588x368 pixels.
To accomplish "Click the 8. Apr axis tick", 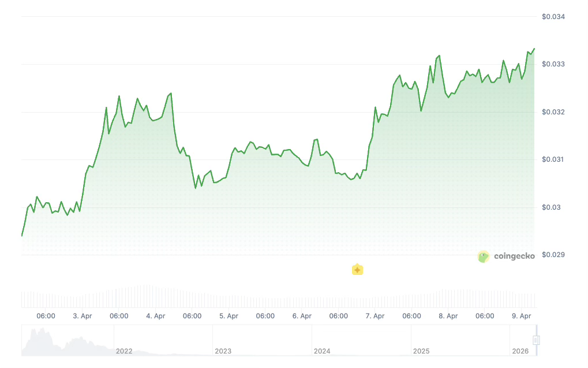I will pyautogui.click(x=448, y=316).
